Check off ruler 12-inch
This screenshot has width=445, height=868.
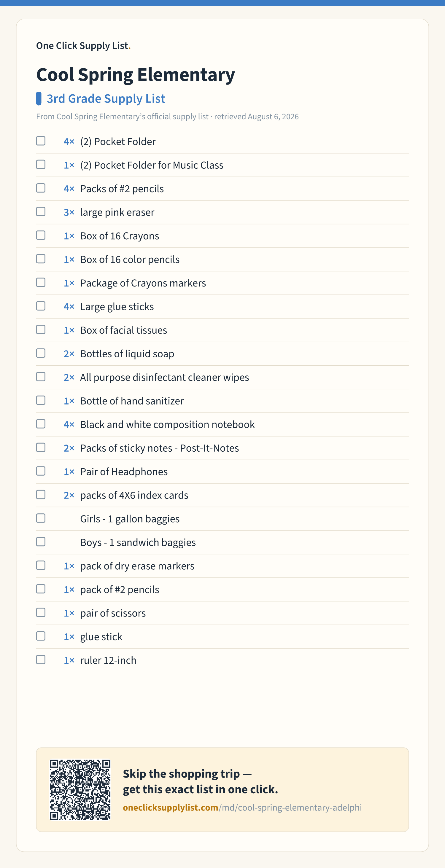click(x=41, y=660)
